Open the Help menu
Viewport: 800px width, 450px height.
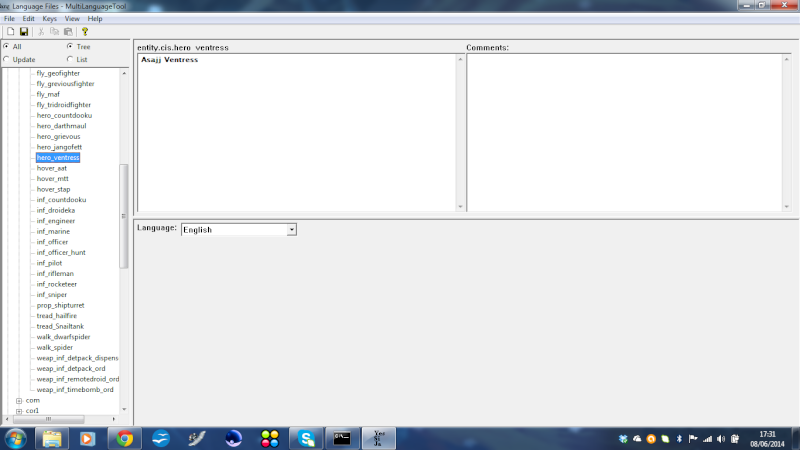(95, 18)
